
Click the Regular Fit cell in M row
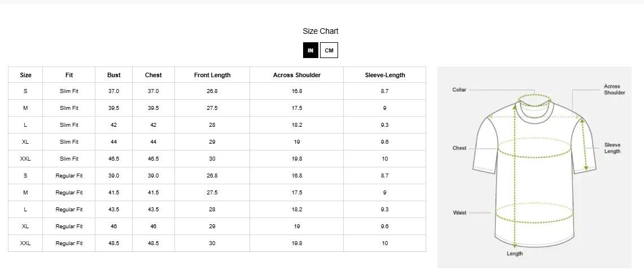click(x=69, y=192)
